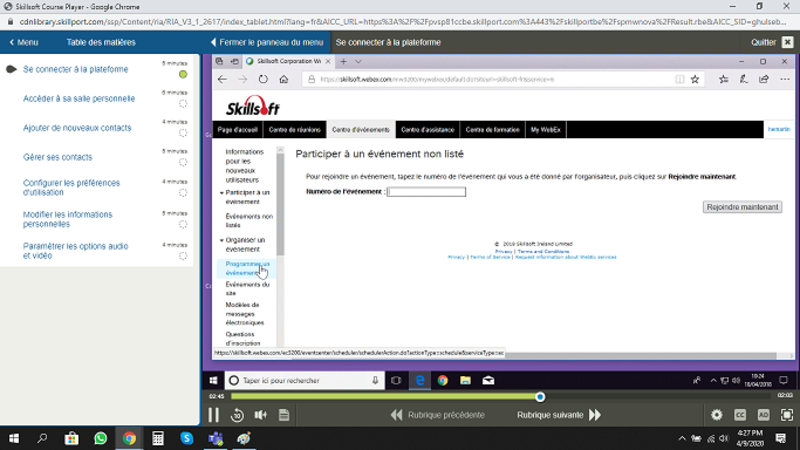This screenshot has height=450, width=800.
Task: Rewind video ten seconds
Action: pos(237,415)
